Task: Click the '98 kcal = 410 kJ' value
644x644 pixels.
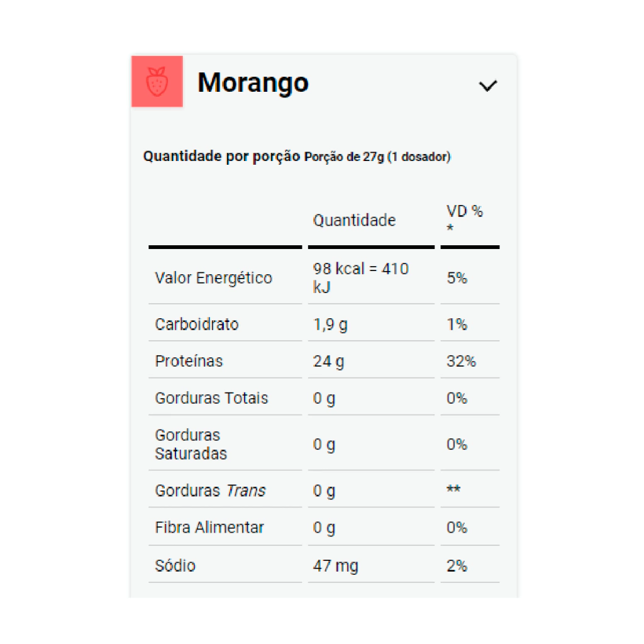Action: (361, 277)
